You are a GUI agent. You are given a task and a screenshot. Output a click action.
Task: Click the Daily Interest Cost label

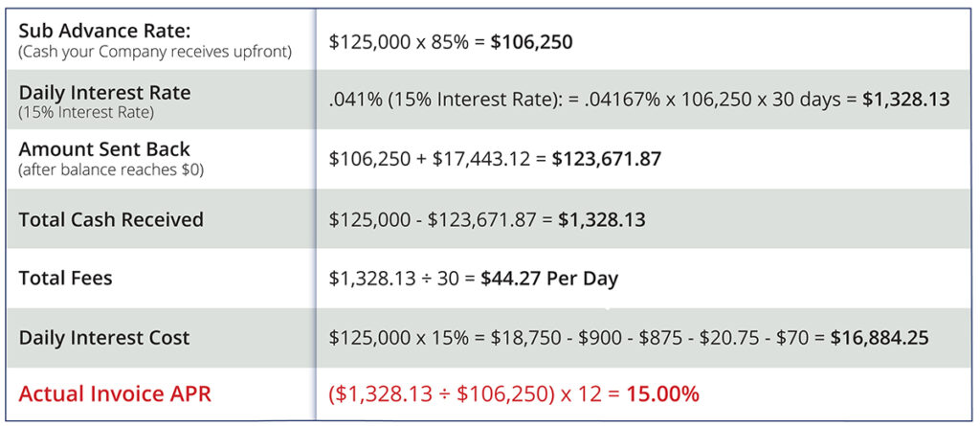click(x=104, y=338)
